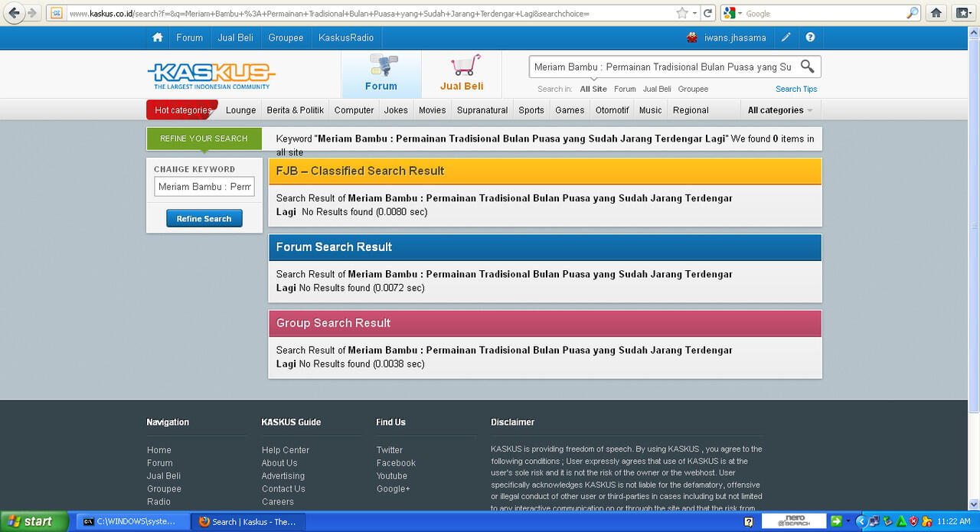The image size is (980, 532).
Task: Open the Jokes category
Action: (396, 110)
